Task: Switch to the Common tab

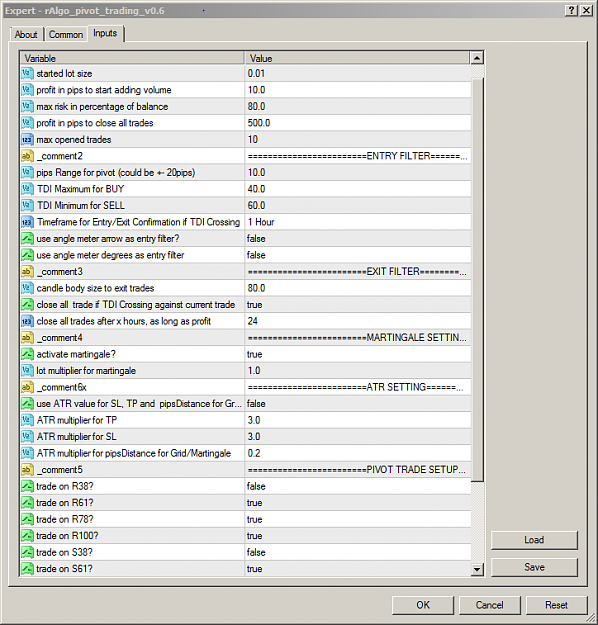Action: [66, 35]
